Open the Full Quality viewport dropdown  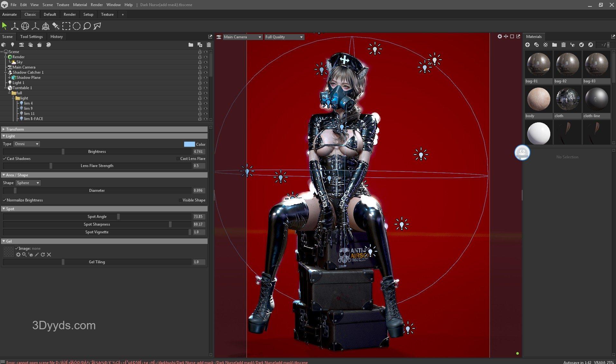284,37
